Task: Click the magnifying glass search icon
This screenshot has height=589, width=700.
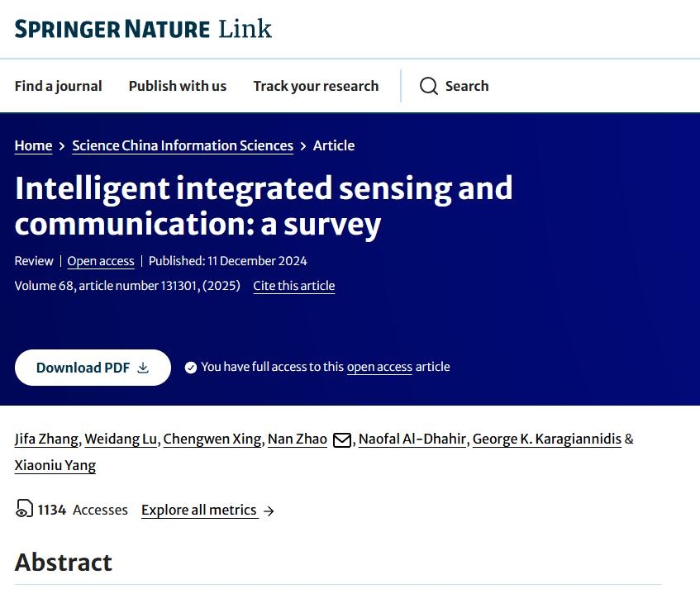Action: tap(428, 86)
